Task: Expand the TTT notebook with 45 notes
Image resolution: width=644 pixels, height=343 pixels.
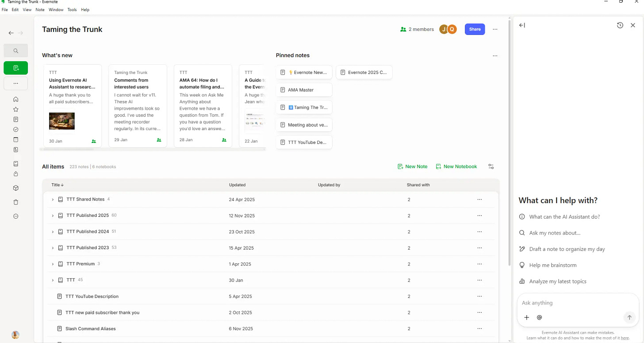Action: (x=53, y=280)
